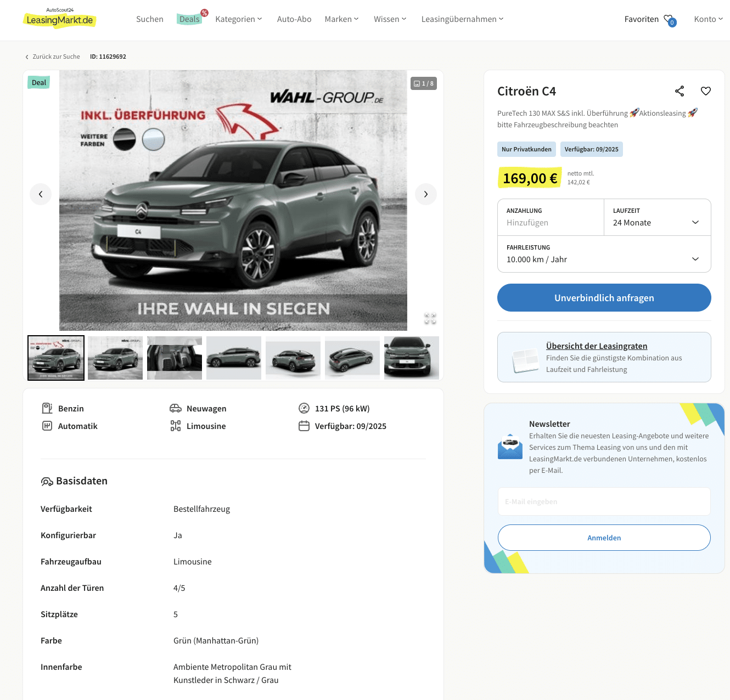Viewport: 730px width, 700px height.
Task: Click the Anzahlung Hinzufügen field
Action: click(551, 217)
